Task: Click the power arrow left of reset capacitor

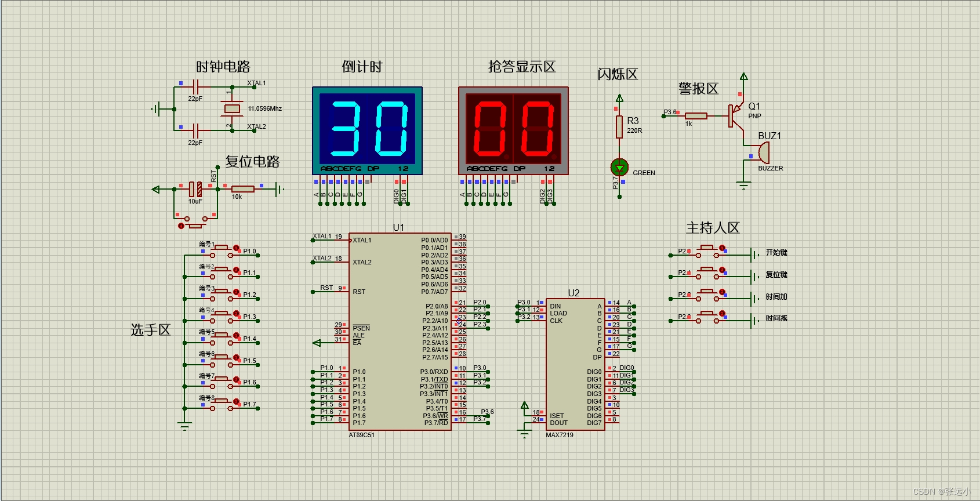Action: [x=155, y=189]
